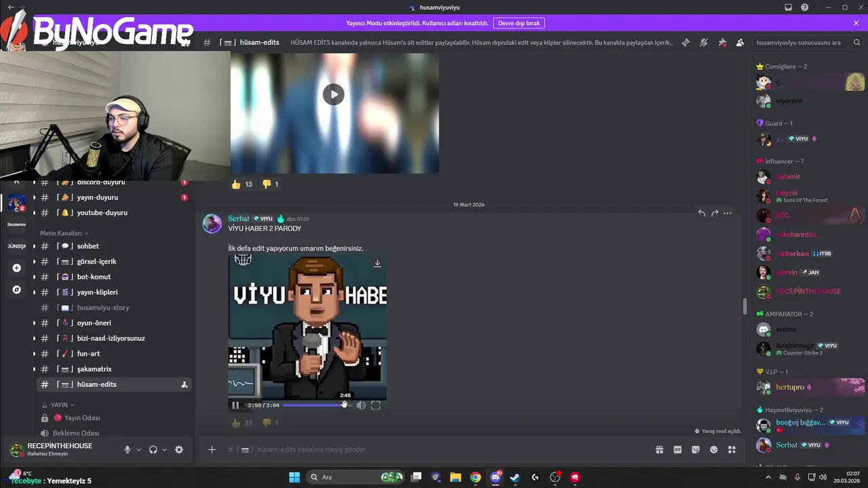Open Steam from the taskbar
Screen dimensions: 868x488
click(x=515, y=477)
